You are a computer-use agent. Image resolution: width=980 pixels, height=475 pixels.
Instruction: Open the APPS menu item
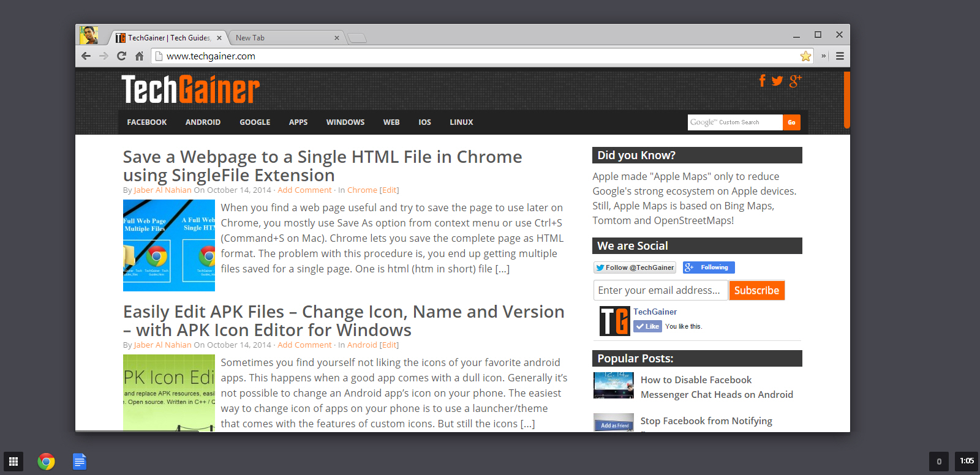pos(298,122)
